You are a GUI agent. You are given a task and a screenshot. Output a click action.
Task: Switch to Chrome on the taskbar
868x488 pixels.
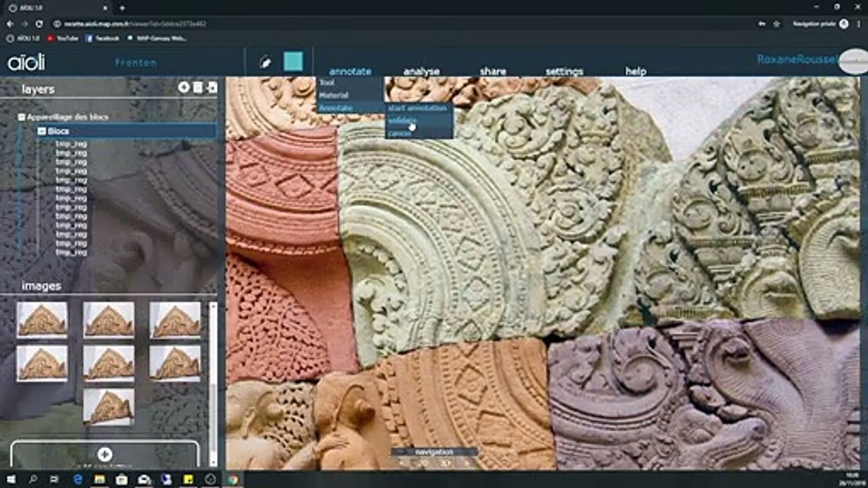coord(233,479)
